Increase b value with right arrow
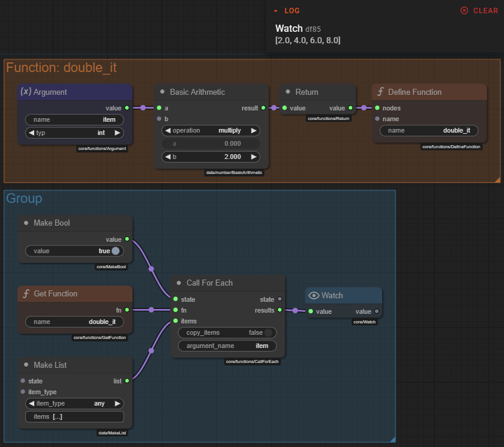This screenshot has height=447, width=504. pos(254,157)
